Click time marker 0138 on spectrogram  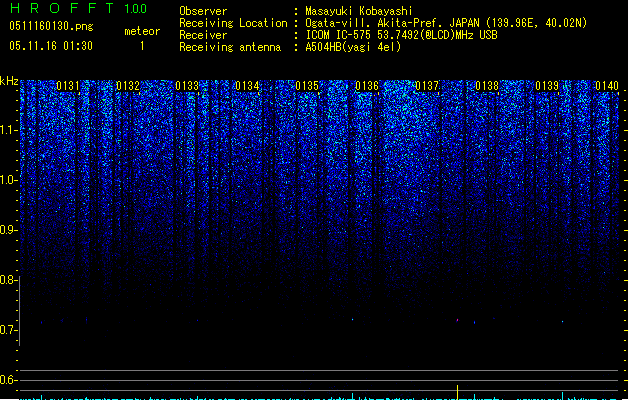click(487, 86)
